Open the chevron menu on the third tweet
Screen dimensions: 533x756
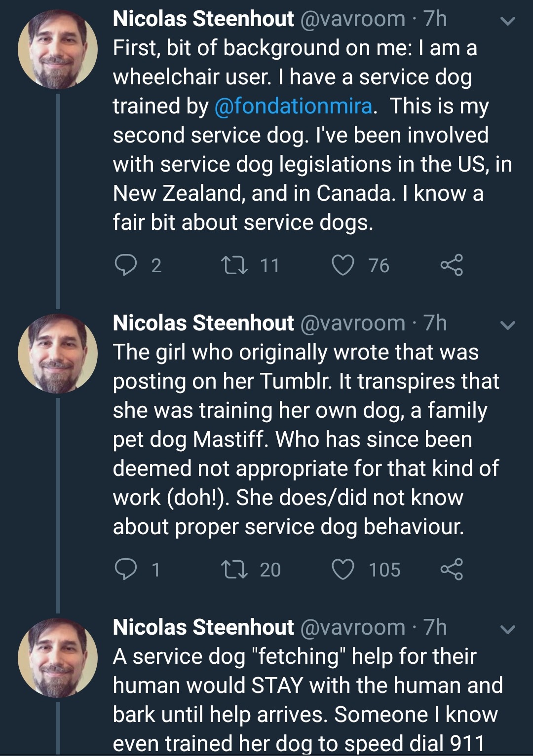coord(508,630)
